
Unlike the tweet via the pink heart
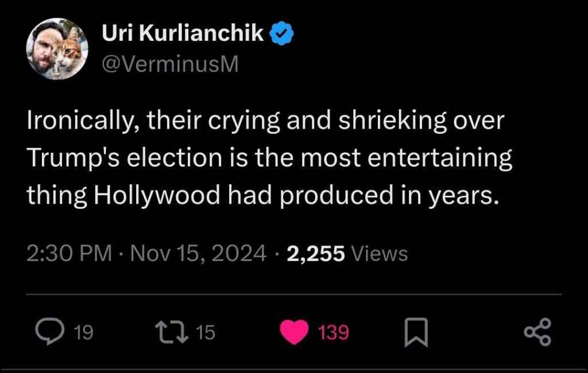click(295, 333)
